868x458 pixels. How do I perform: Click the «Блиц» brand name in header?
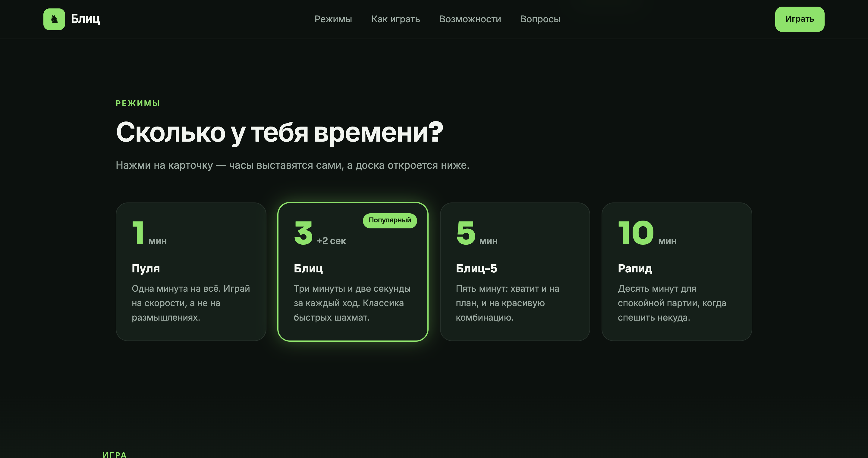pos(85,19)
